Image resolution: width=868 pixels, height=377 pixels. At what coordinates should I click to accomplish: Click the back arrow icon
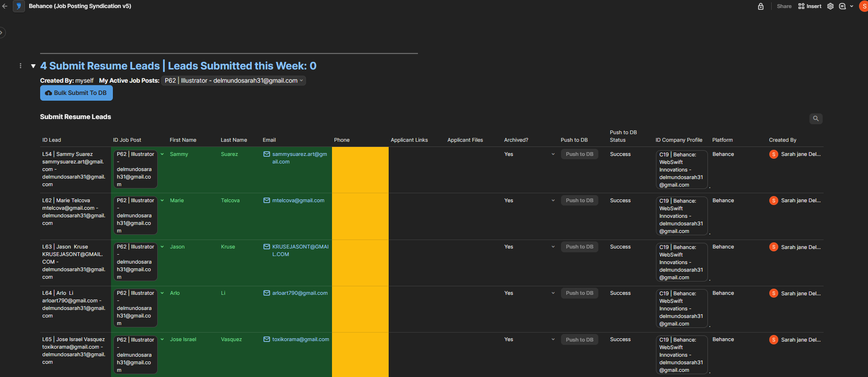[5, 6]
